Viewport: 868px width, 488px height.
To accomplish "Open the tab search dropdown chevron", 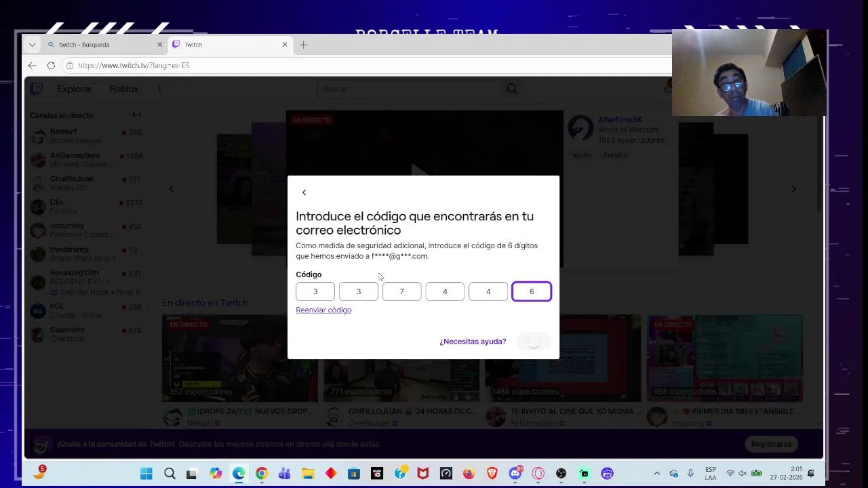I will pyautogui.click(x=32, y=45).
